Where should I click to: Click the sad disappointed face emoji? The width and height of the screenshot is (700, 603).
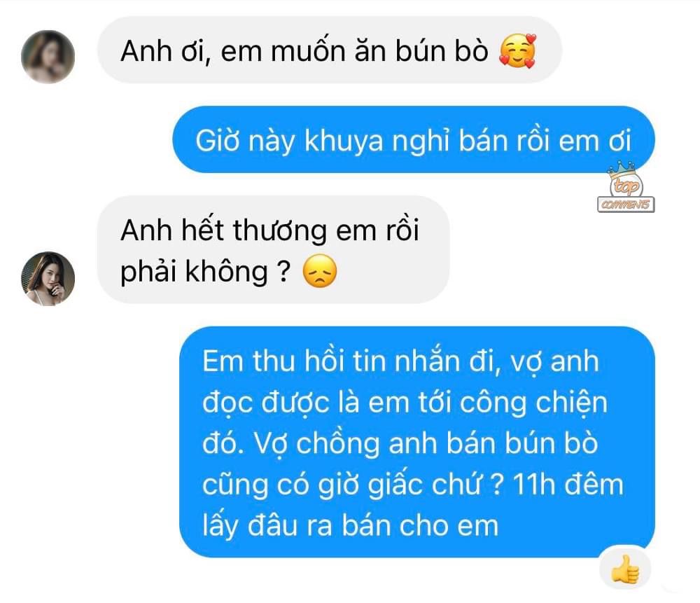320,271
